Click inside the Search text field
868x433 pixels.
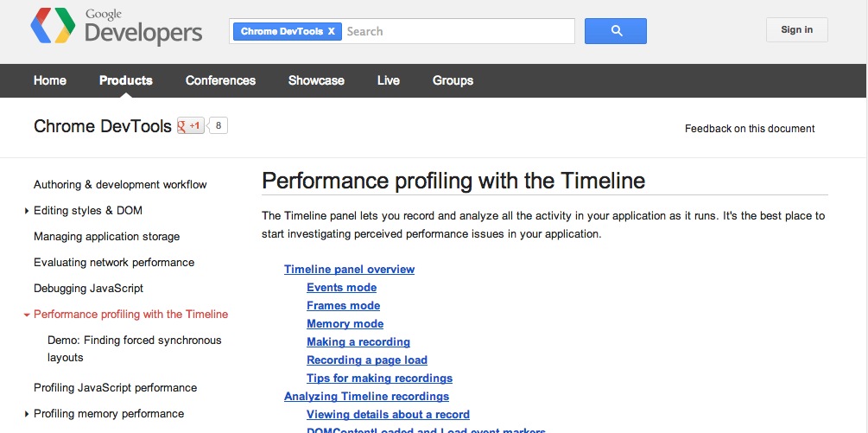click(458, 32)
